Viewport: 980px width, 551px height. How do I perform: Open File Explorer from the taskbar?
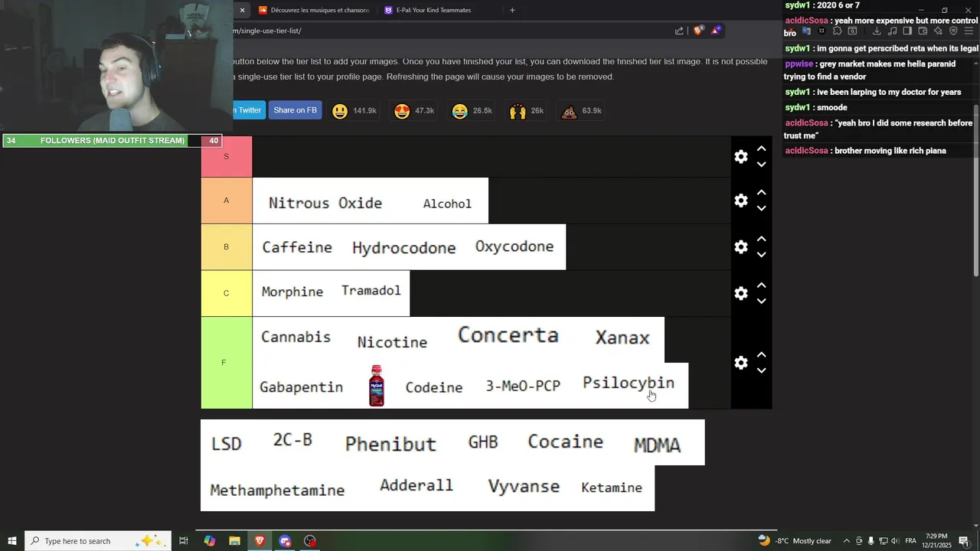[x=235, y=541]
